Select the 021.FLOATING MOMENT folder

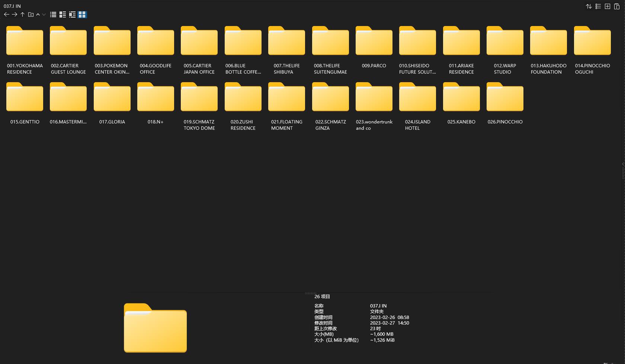pos(287,106)
